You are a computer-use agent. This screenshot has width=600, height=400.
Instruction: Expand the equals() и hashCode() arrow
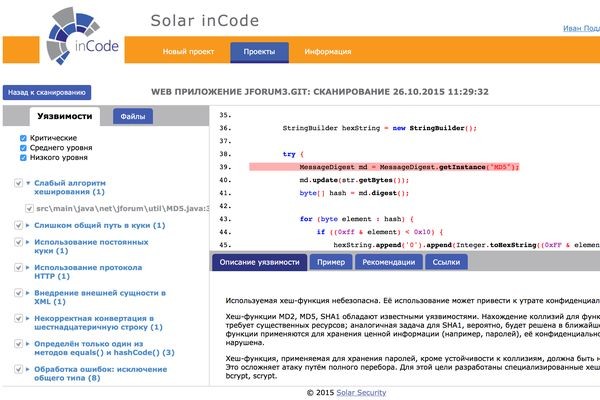[28, 344]
